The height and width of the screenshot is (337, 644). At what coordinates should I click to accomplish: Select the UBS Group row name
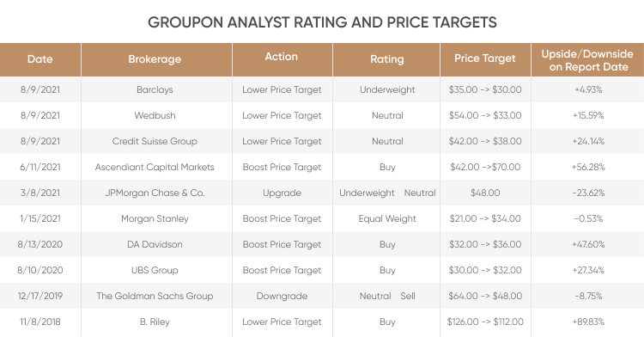155,271
